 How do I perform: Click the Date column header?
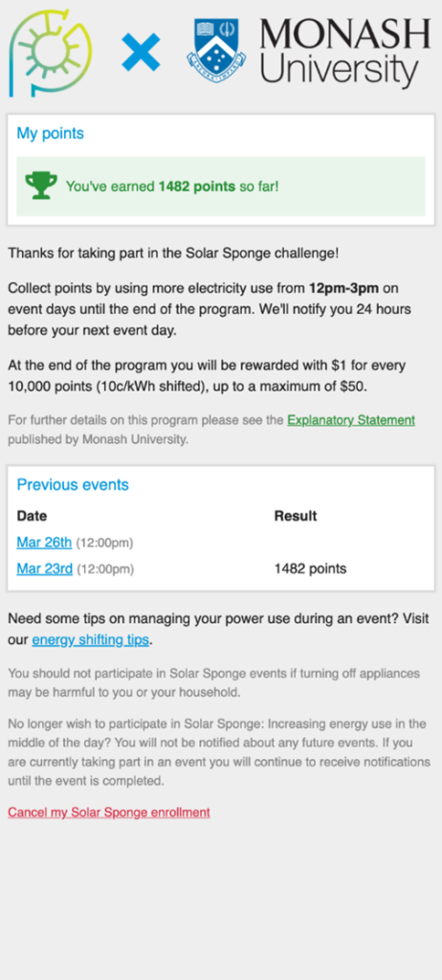tap(32, 516)
